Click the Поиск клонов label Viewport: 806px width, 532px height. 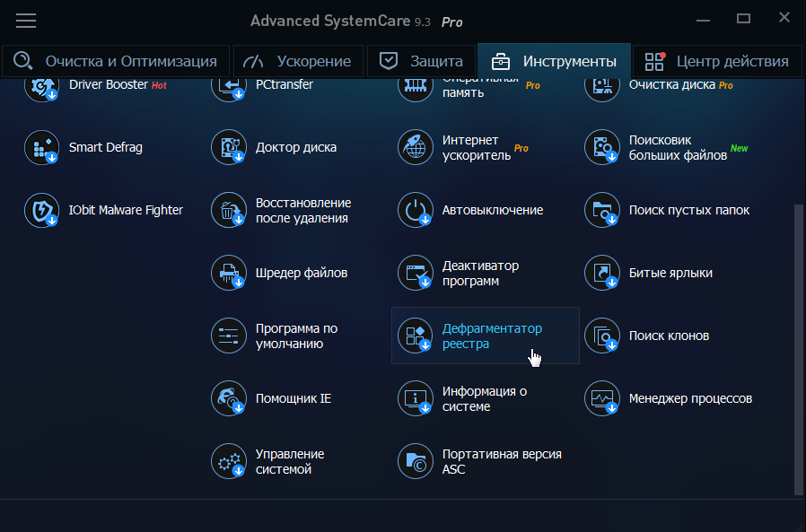point(669,336)
